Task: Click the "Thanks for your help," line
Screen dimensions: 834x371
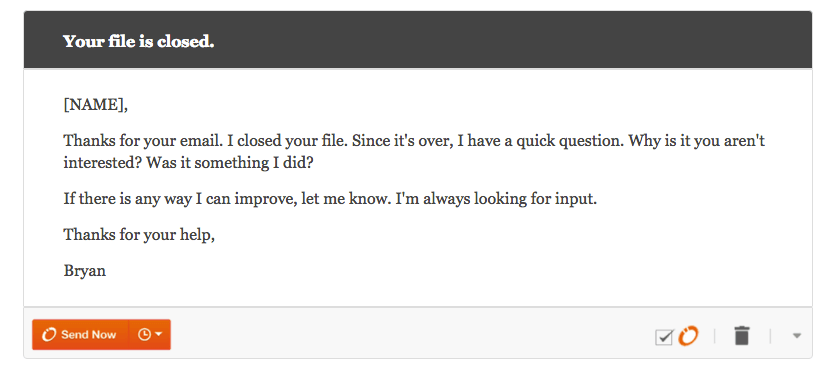Action: (x=139, y=234)
